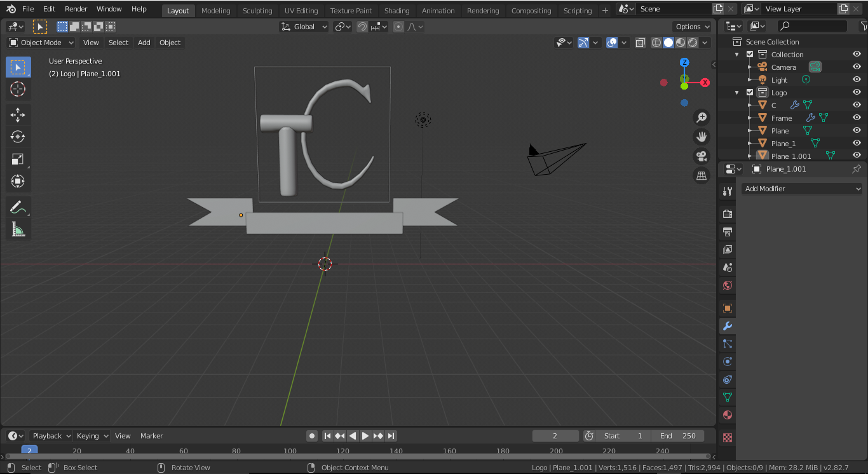Open the Particles properties tab
The height and width of the screenshot is (474, 868).
tap(728, 344)
